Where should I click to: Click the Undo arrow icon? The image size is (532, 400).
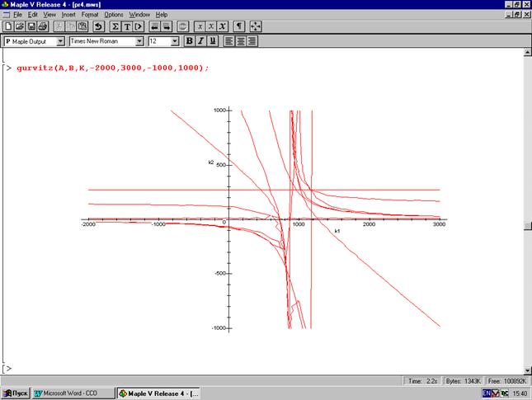click(99, 26)
